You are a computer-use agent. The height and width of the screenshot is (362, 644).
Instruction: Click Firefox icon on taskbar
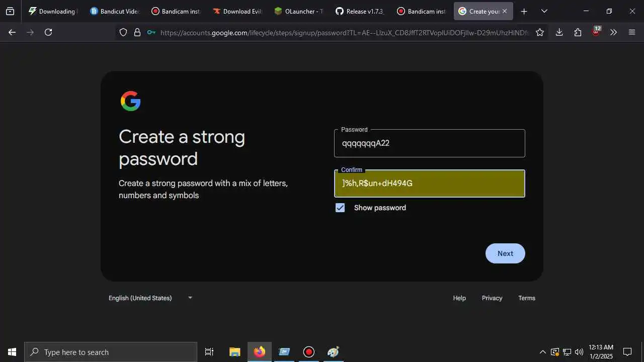[260, 352]
